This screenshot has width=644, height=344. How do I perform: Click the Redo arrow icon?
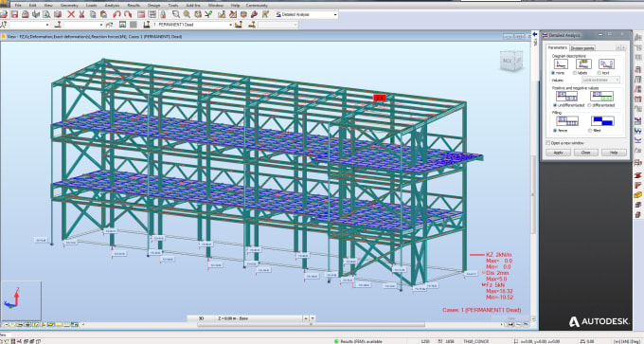[128, 14]
